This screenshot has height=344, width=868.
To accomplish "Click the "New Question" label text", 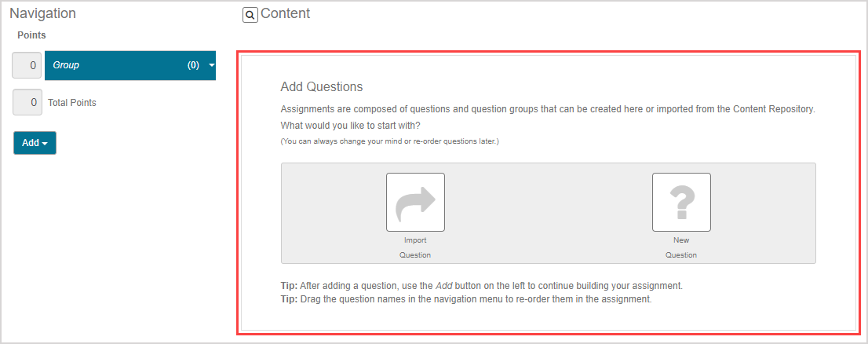I will tap(681, 247).
